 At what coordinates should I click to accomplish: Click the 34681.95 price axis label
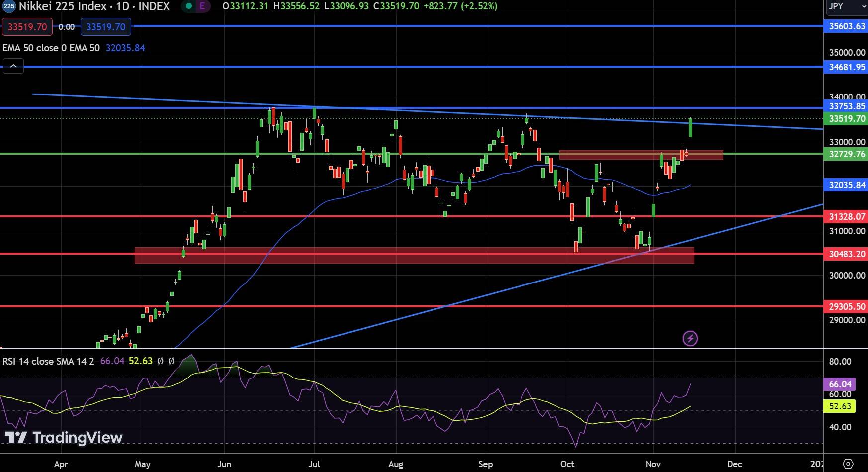[846, 67]
